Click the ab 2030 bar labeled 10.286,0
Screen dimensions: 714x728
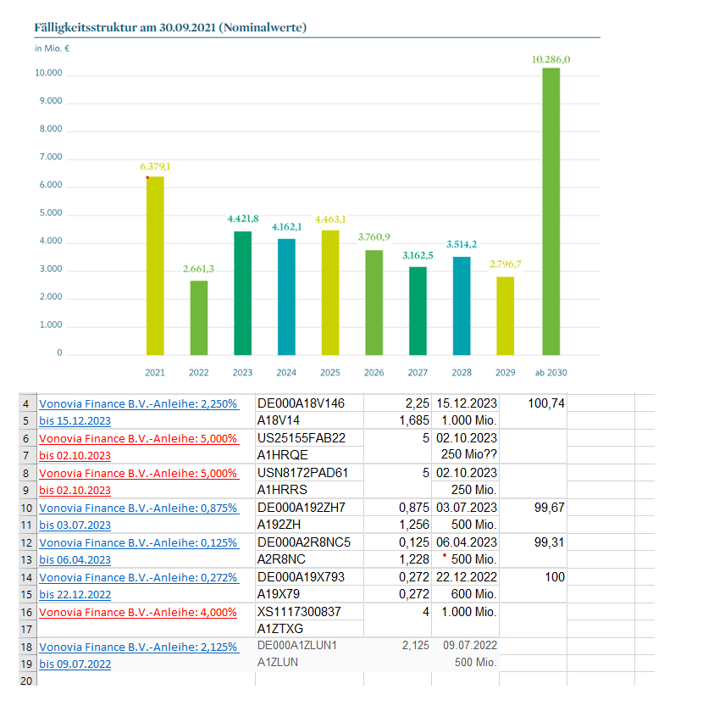pos(551,212)
